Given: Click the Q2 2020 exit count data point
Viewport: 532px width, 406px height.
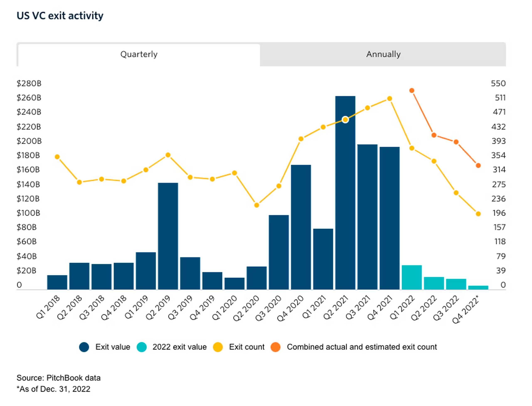Looking at the screenshot, I should pos(257,205).
